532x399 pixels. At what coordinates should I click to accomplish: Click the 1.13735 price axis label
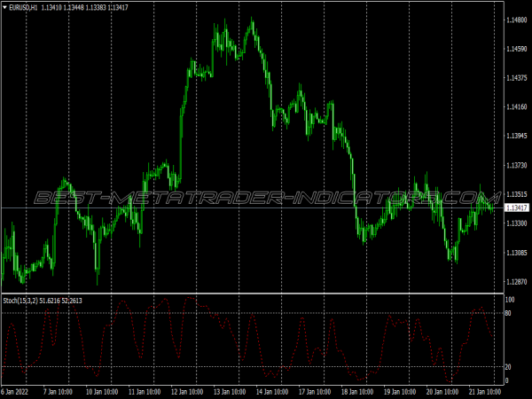tap(516, 165)
